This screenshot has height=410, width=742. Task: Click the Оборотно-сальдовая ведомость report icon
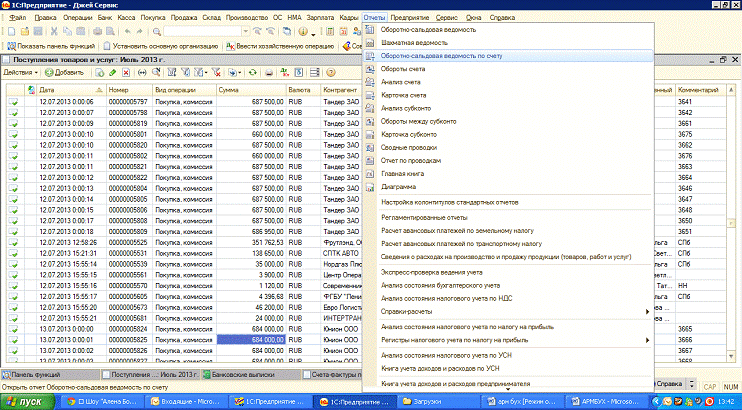[372, 31]
